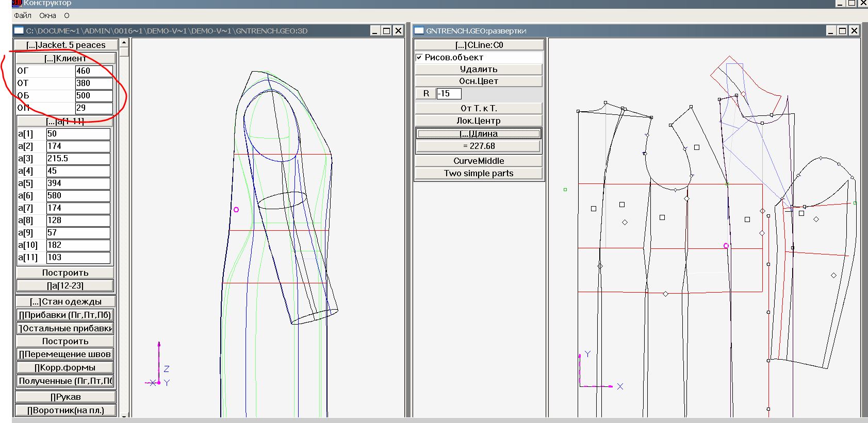
Task: Collapse the [...]Клиент section
Action: (65, 58)
